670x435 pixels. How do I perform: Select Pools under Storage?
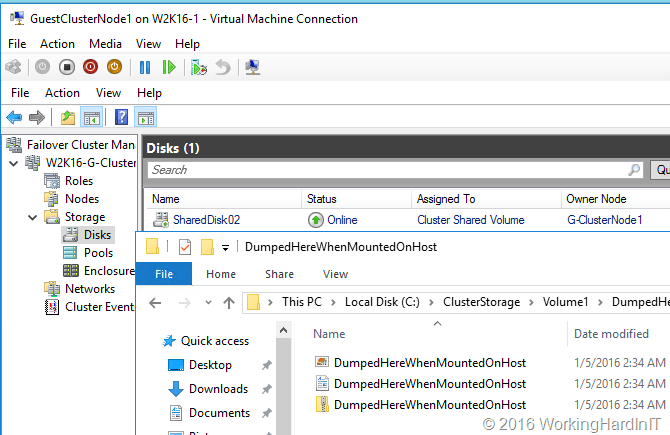(x=88, y=253)
